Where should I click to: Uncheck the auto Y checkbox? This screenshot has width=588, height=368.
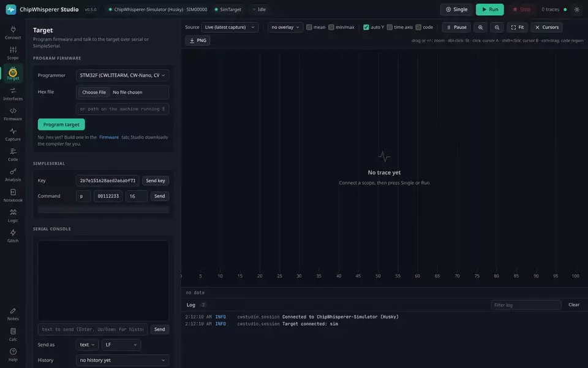pyautogui.click(x=366, y=27)
